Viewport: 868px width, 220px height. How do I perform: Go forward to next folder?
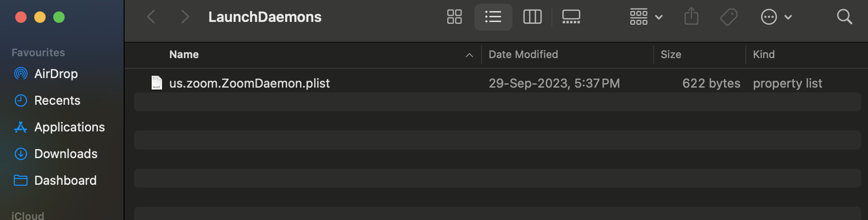click(185, 17)
